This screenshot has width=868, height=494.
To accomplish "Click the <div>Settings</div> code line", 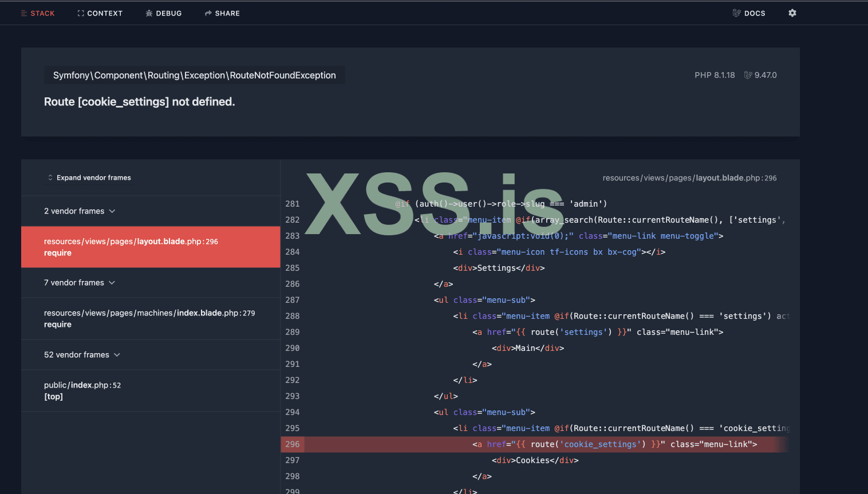I will 499,268.
